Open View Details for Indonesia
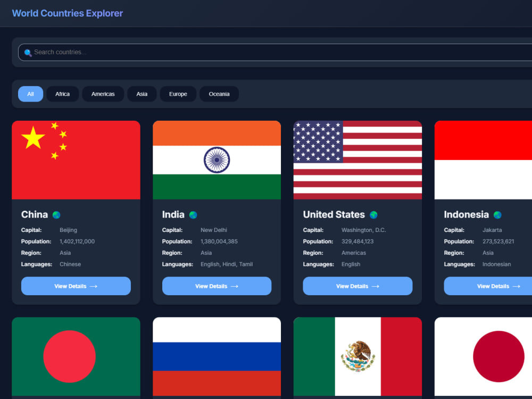Viewport: 532px width, 399px height. coord(488,286)
